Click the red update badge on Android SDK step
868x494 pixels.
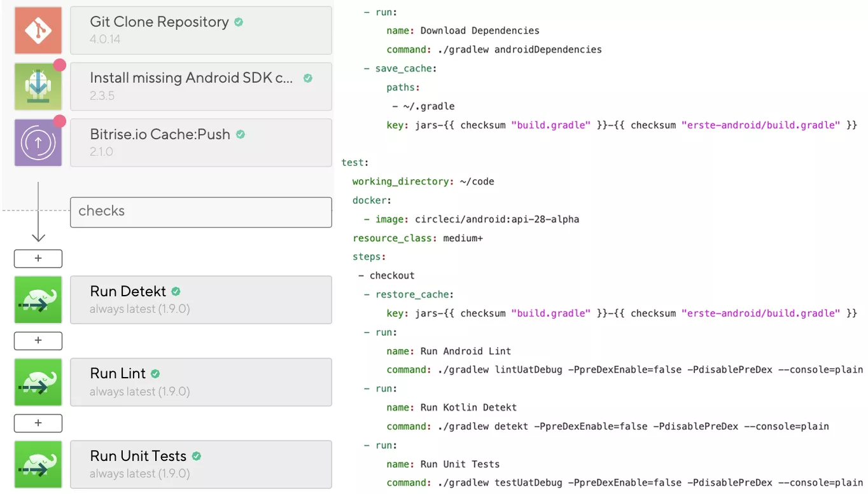point(60,65)
